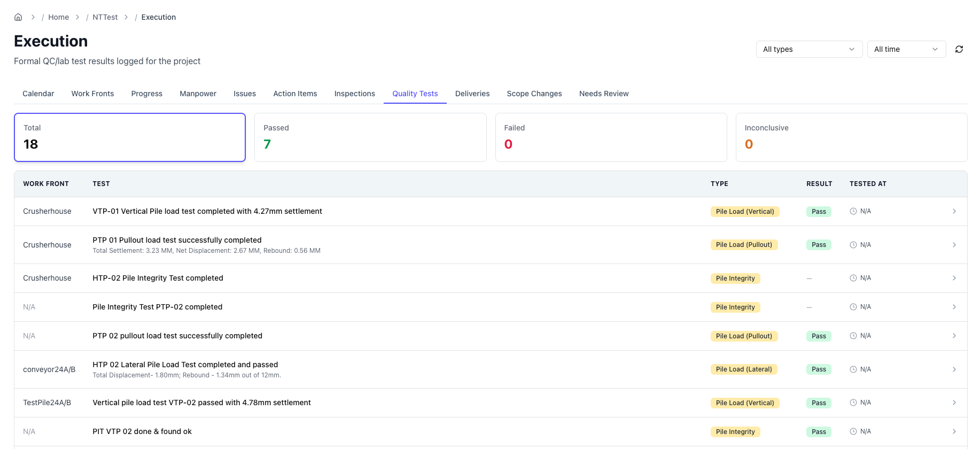Click Pile Load (Vertical) badge in VTP-01 row
980x449 pixels.
point(745,212)
